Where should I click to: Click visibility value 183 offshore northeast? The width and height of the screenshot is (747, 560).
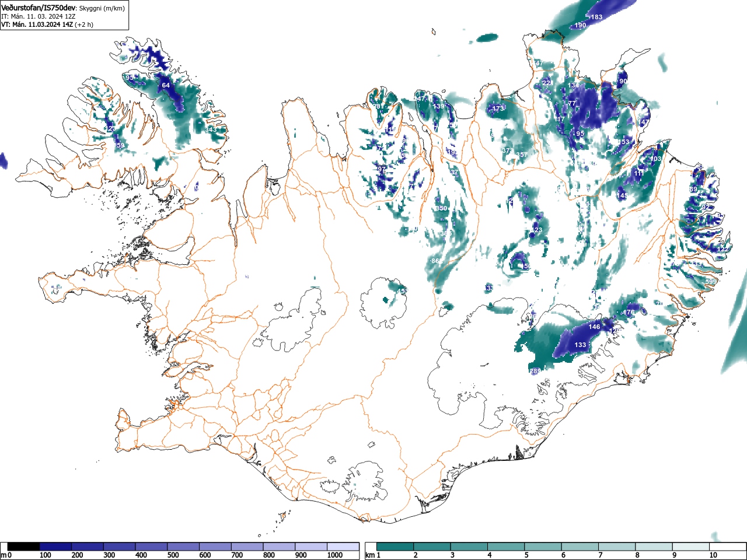pos(596,17)
